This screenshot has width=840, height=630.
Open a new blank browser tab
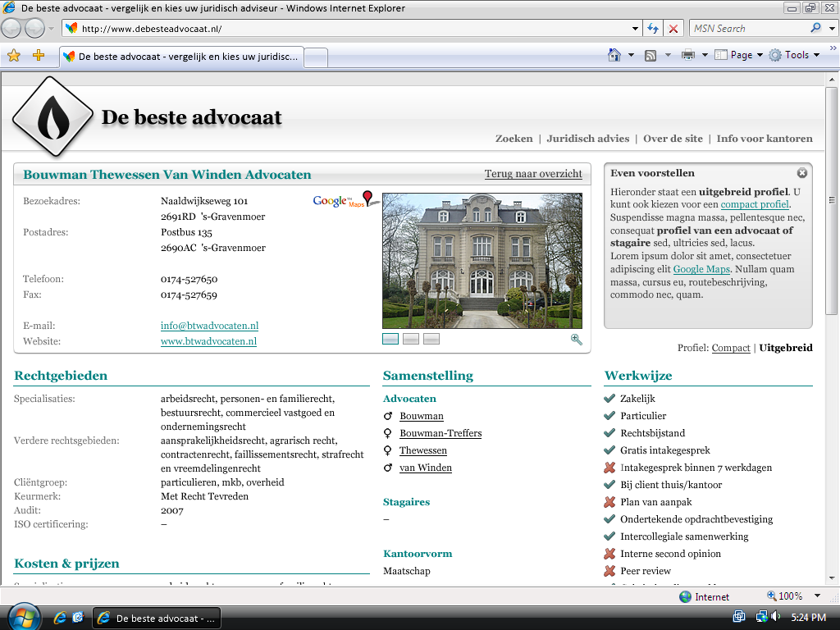click(x=316, y=57)
